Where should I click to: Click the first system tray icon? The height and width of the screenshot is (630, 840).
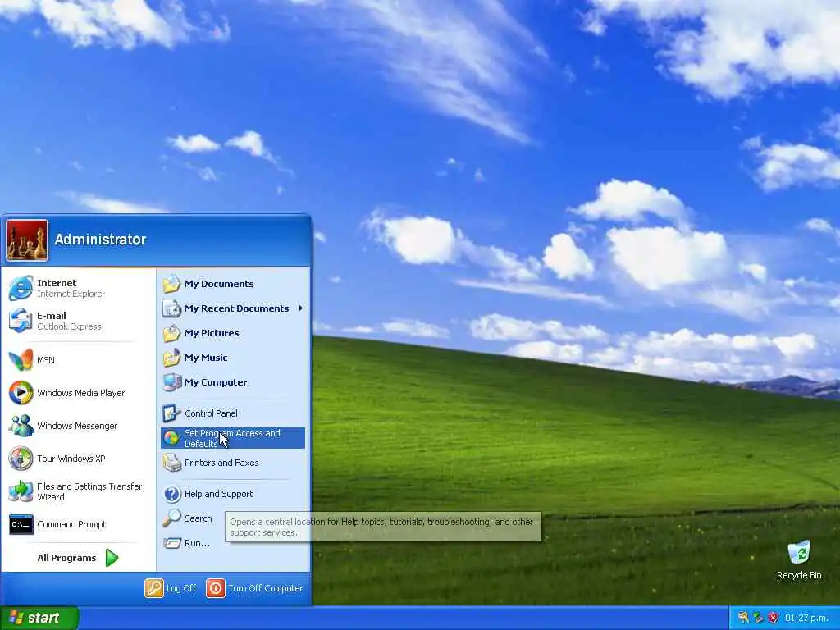pyautogui.click(x=743, y=618)
